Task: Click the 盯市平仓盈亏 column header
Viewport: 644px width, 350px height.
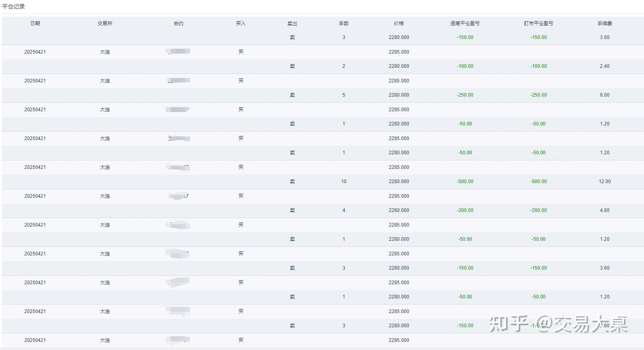Action: click(x=538, y=24)
